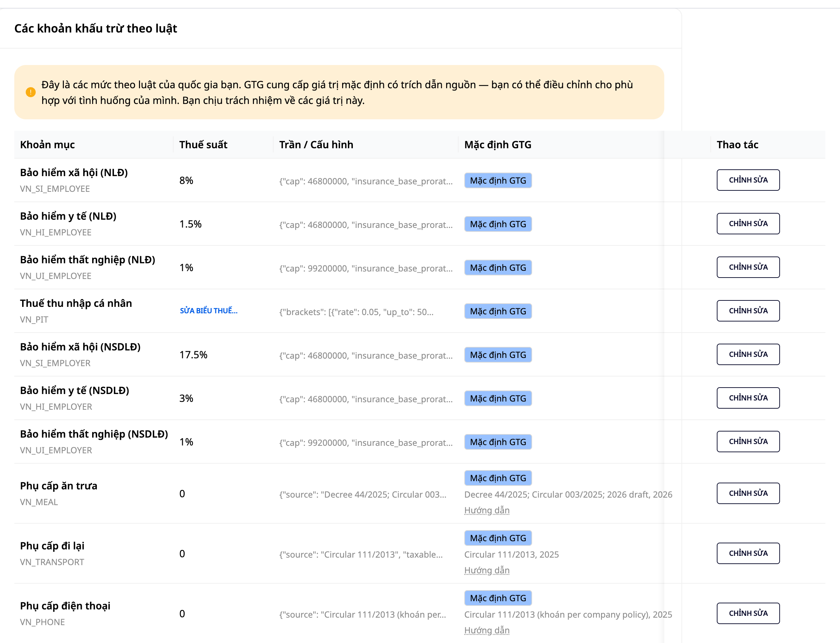Click the 3% rate value
The image size is (840, 643).
(186, 399)
